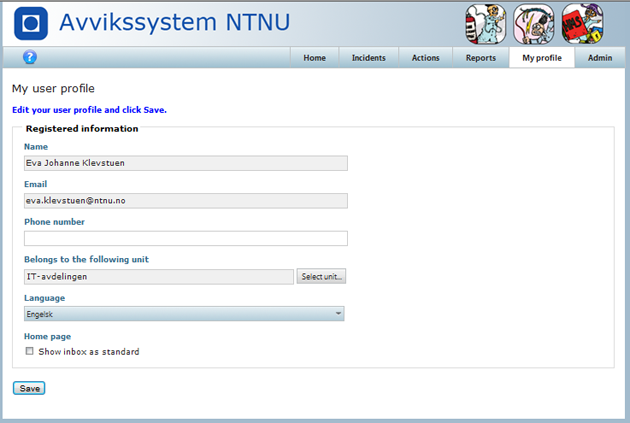Click the Avvikssystem NTNU title text
Image resolution: width=630 pixels, height=423 pixels.
174,22
